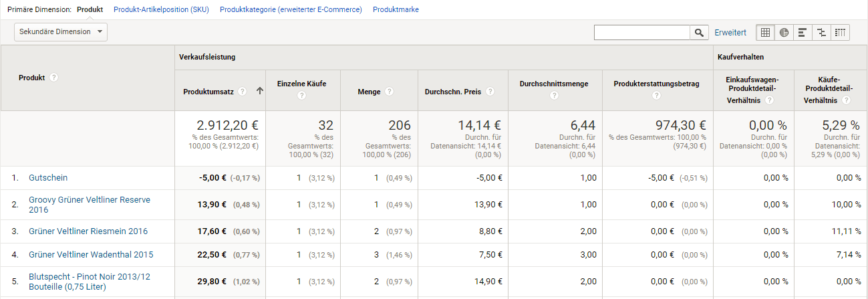868x299 pixels.
Task: Open help icon next to Produkt header
Action: coord(54,78)
